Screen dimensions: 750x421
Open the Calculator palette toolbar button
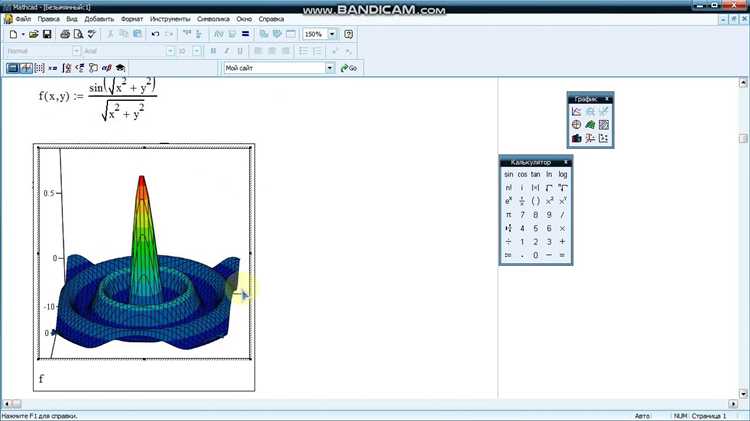coord(12,68)
